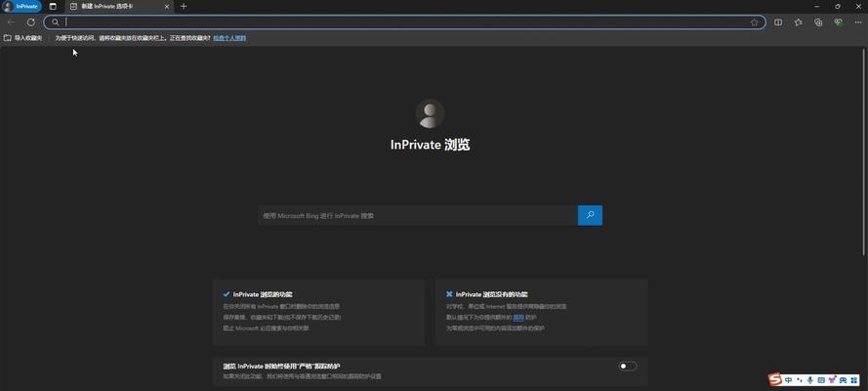Viewport: 868px width, 391px height.
Task: Click the Sogou input method logo
Action: (775, 379)
